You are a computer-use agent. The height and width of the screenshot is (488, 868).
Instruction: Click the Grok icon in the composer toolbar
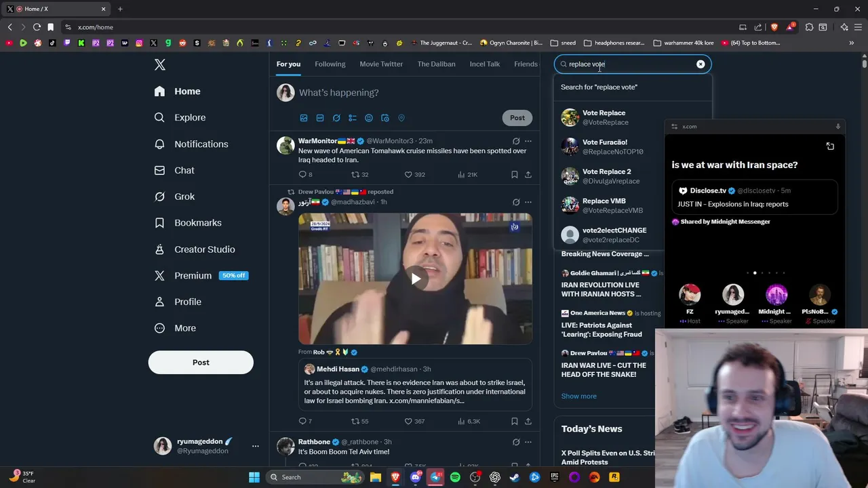[336, 118]
